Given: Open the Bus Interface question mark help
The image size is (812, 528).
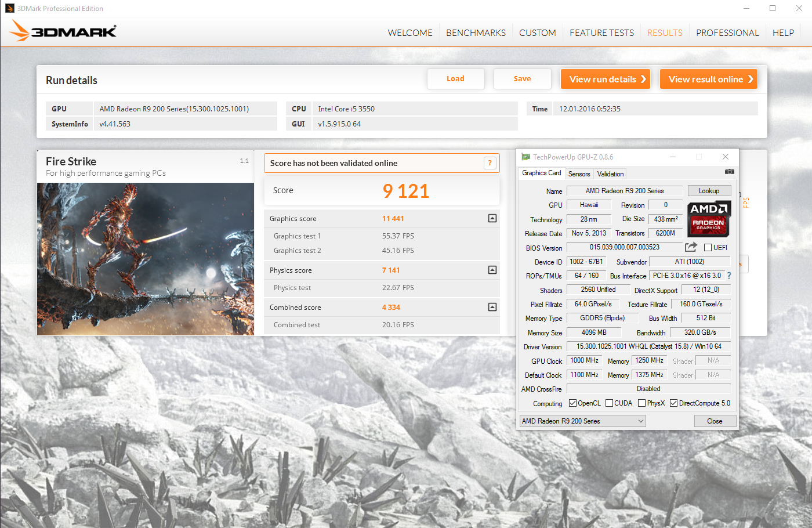Looking at the screenshot, I should tap(729, 276).
